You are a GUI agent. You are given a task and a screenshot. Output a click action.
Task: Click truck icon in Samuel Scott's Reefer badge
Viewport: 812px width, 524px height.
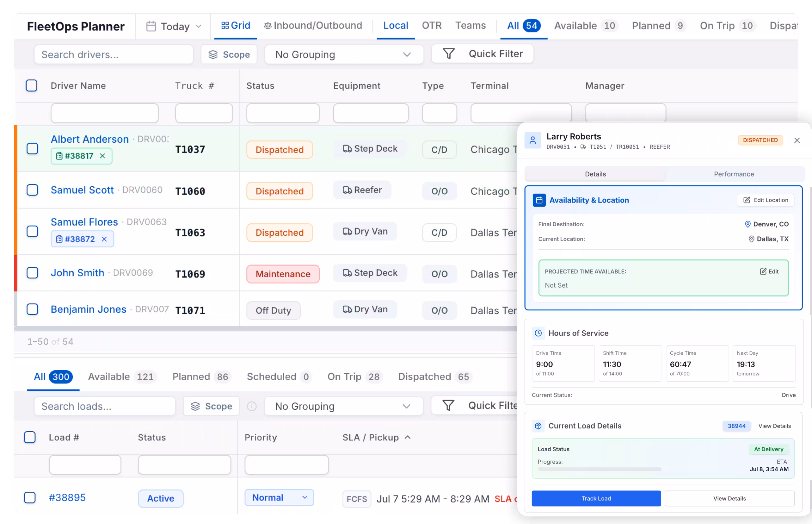(x=347, y=190)
